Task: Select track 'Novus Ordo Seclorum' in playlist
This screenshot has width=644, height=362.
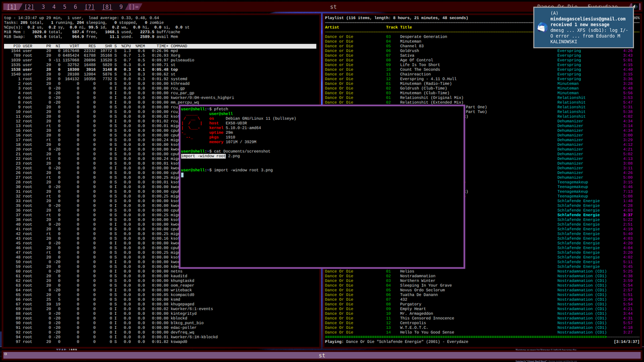Action: pos(478,290)
